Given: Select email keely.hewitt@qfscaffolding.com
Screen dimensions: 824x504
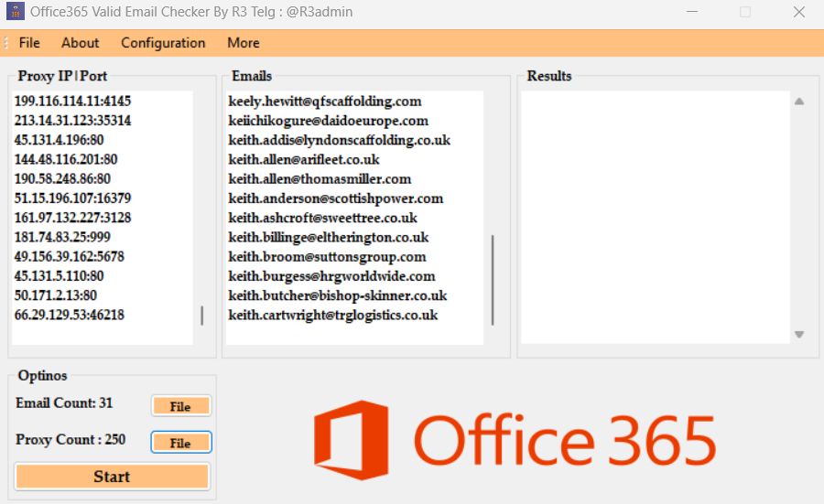Looking at the screenshot, I should point(325,101).
